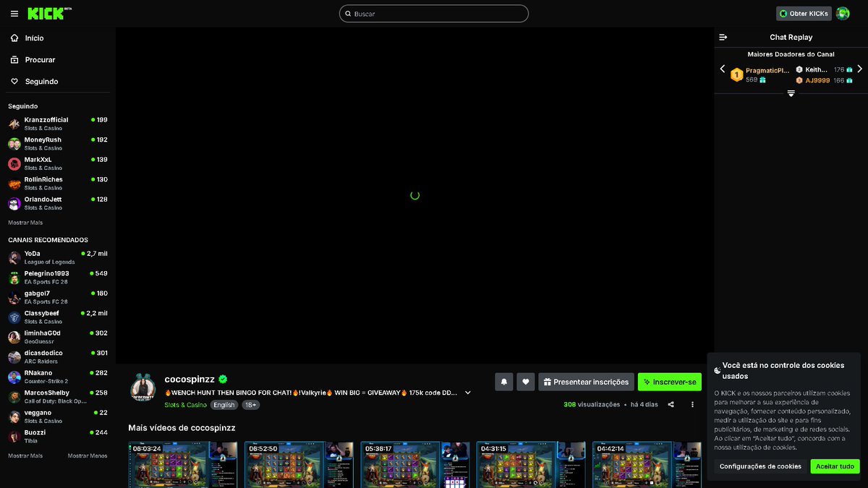This screenshot has height=488, width=868.
Task: Go to next top donors page
Action: (859, 69)
